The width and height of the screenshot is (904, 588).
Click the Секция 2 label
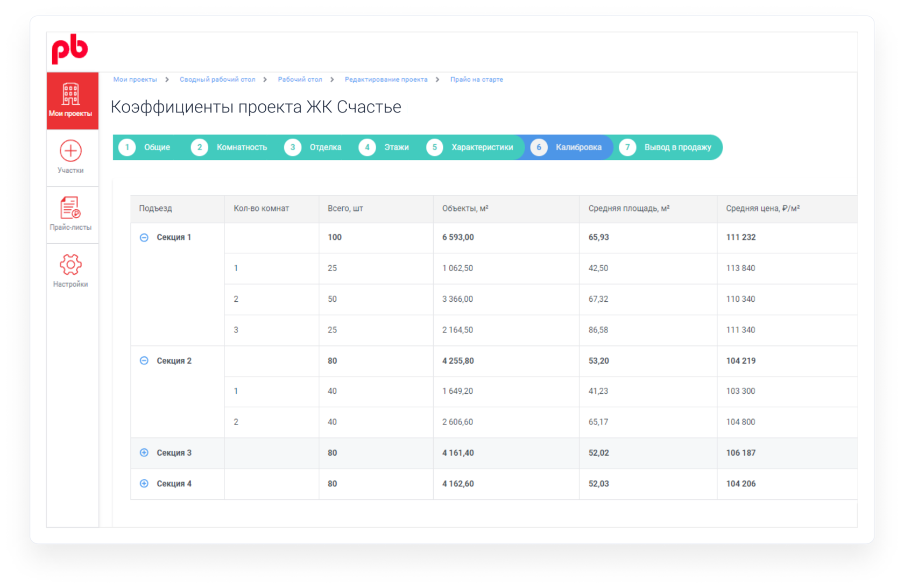[174, 360]
